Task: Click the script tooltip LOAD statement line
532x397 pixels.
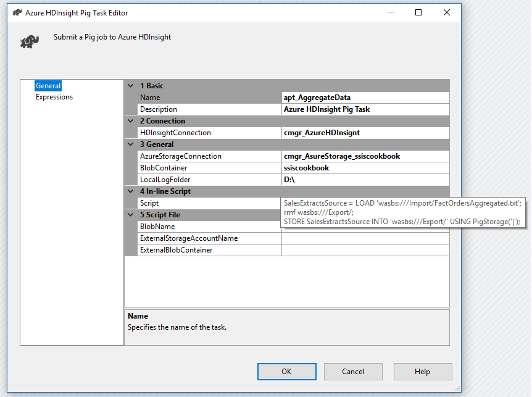Action: (402, 203)
